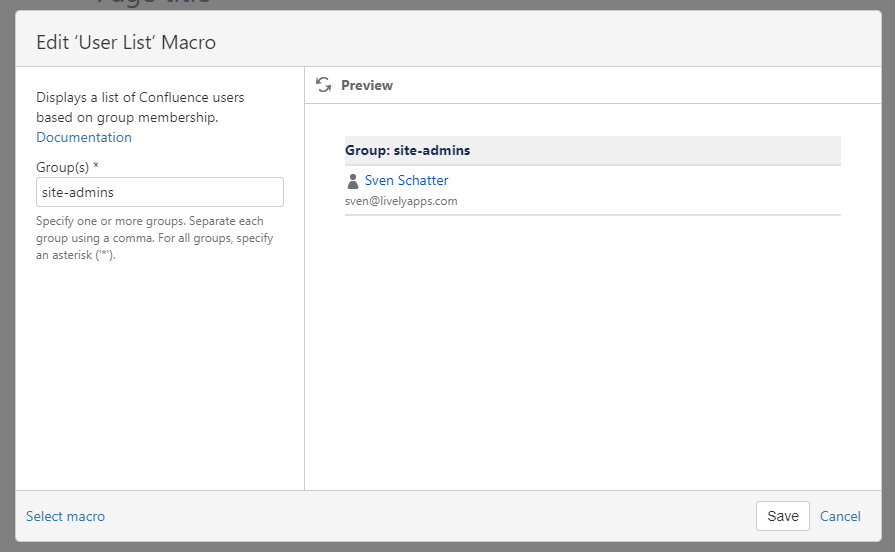Click the hint text about specifying groups

point(154,238)
